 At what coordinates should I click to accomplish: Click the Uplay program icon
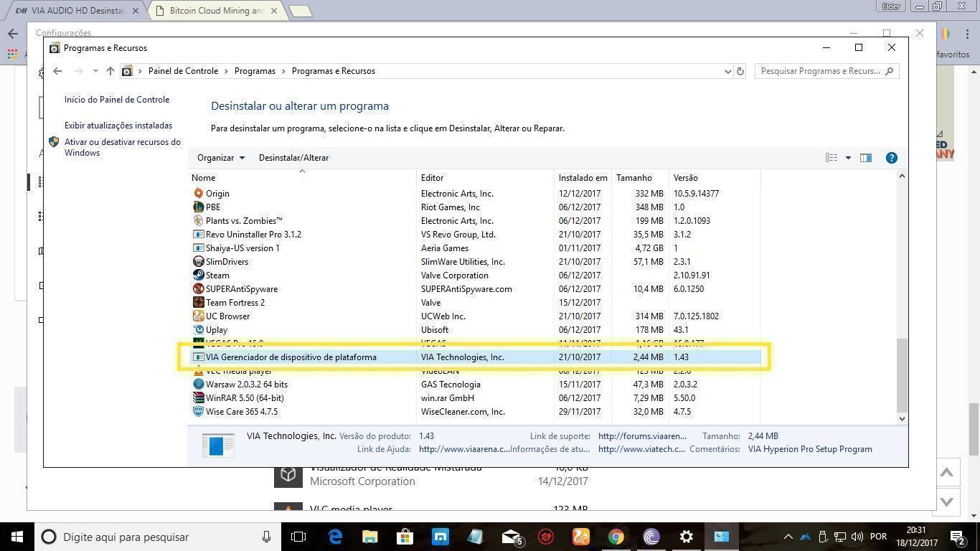pyautogui.click(x=199, y=329)
